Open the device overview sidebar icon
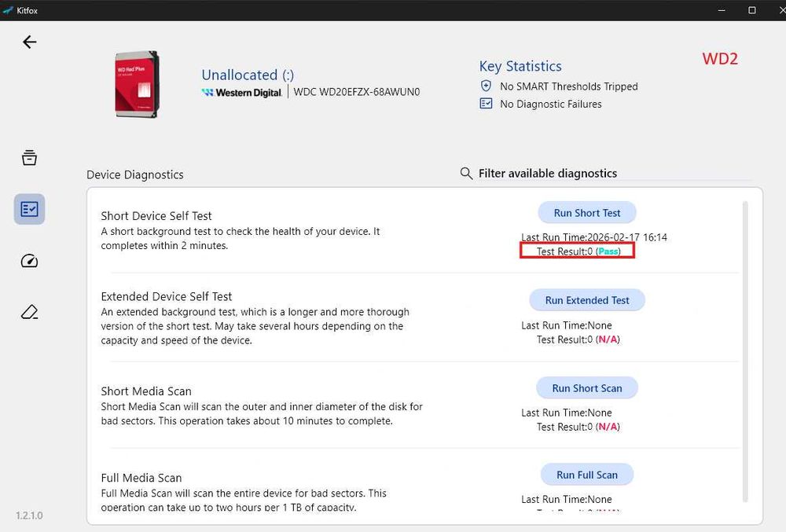This screenshot has height=532, width=786. point(29,157)
